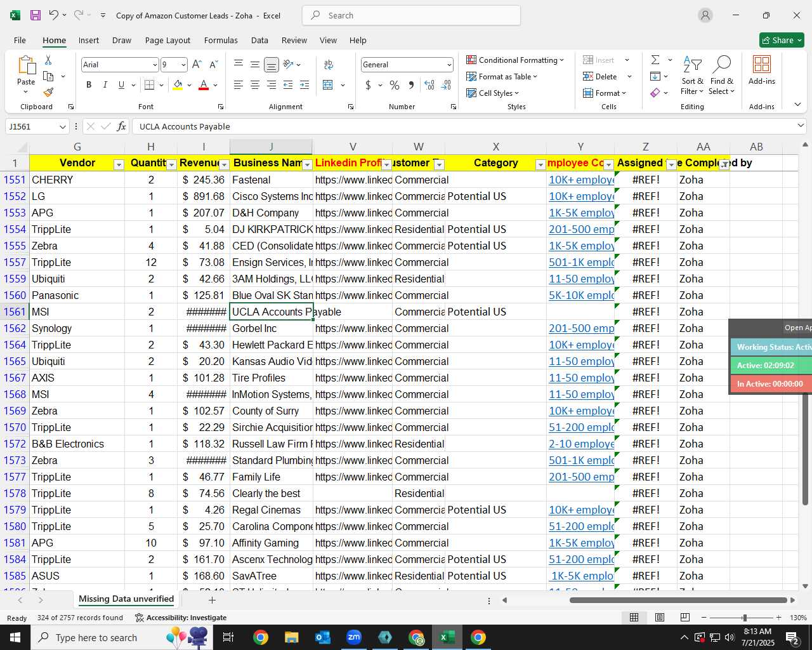Click Merge and Center icon
This screenshot has height=650, width=812.
pos(328,85)
